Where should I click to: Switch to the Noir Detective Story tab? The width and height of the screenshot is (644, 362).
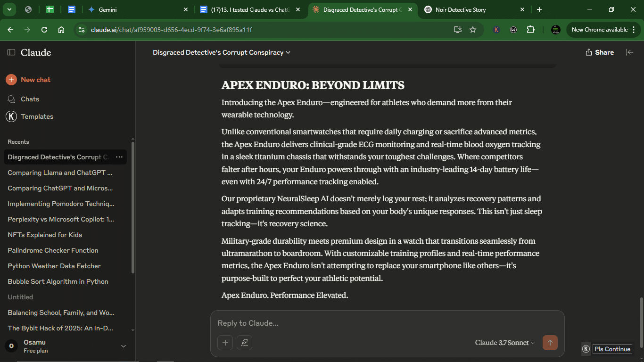[x=475, y=9]
